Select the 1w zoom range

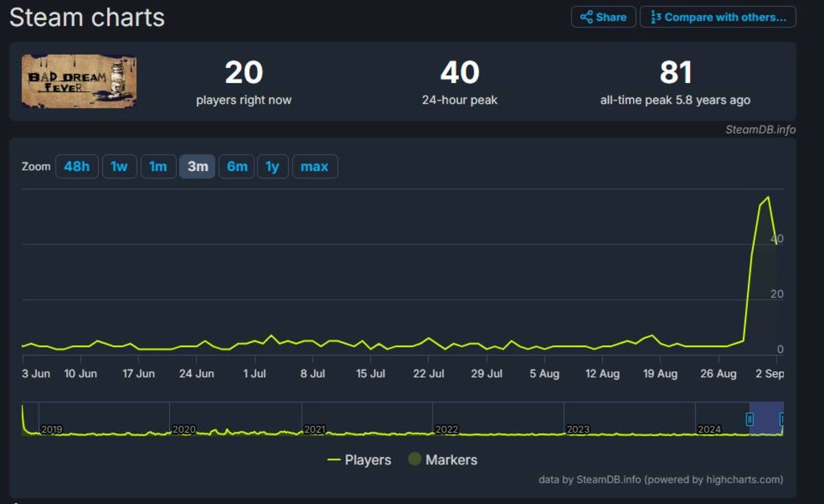(x=119, y=166)
